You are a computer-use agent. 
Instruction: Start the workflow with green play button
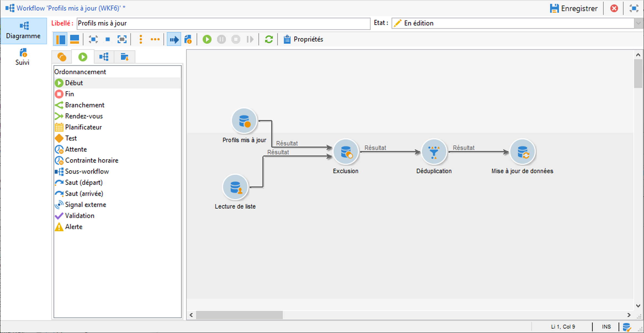coord(207,39)
